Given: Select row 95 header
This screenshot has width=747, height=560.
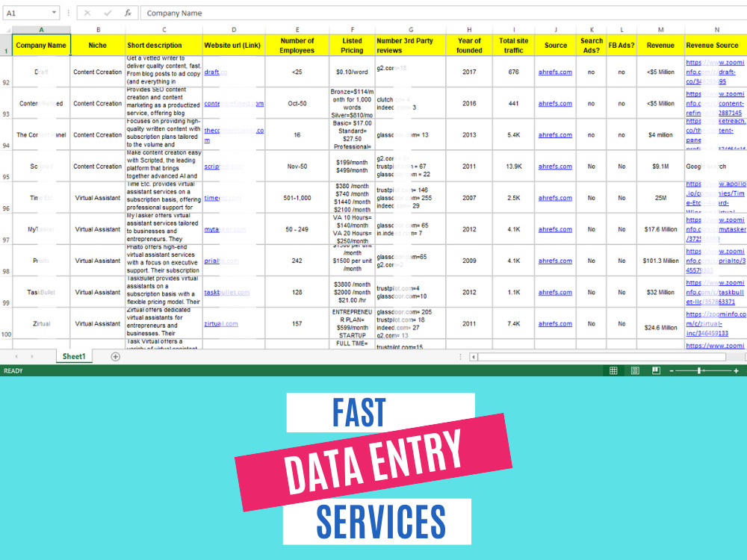Looking at the screenshot, I should point(6,167).
